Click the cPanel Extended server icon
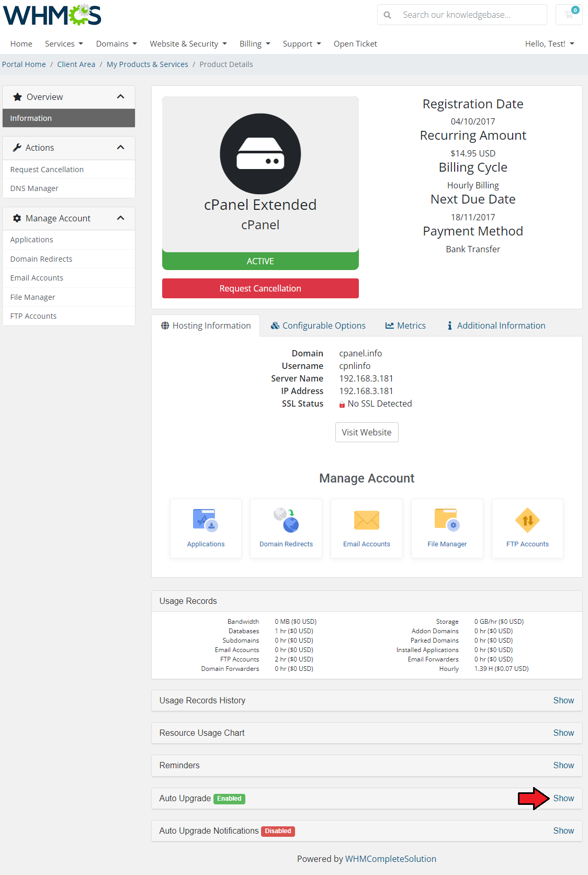 point(261,154)
